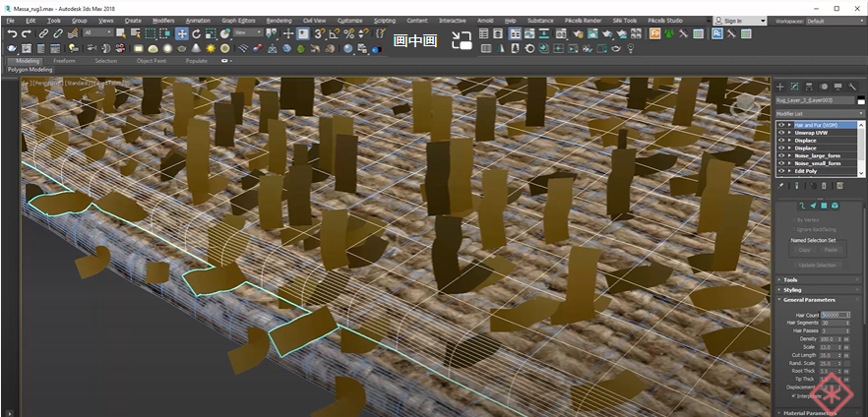Toggle visibility of Unwrap UVW modifier
This screenshot has width=868, height=417.
click(x=781, y=133)
